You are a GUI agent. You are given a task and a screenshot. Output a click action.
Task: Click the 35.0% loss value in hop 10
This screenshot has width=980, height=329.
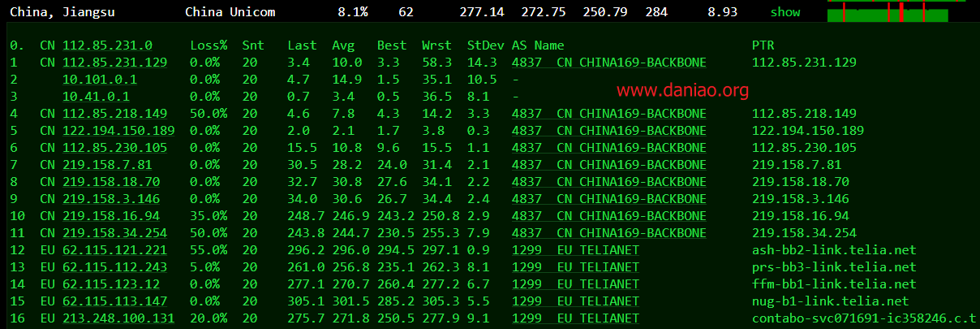coord(208,216)
